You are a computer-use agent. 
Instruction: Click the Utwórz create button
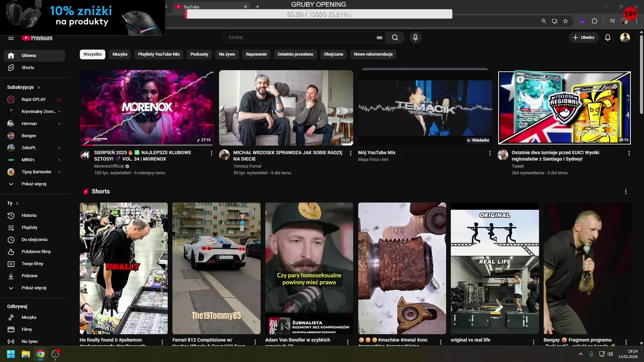pos(584,38)
